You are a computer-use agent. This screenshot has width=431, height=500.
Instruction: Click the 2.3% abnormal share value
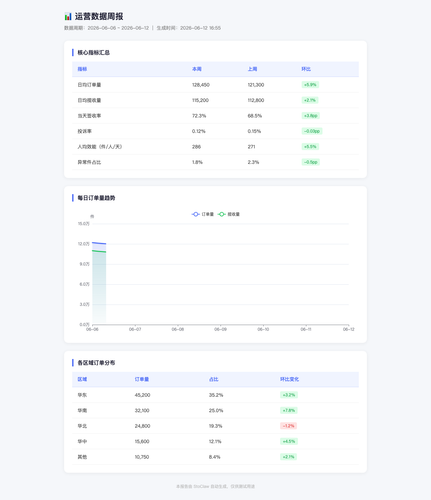(253, 162)
